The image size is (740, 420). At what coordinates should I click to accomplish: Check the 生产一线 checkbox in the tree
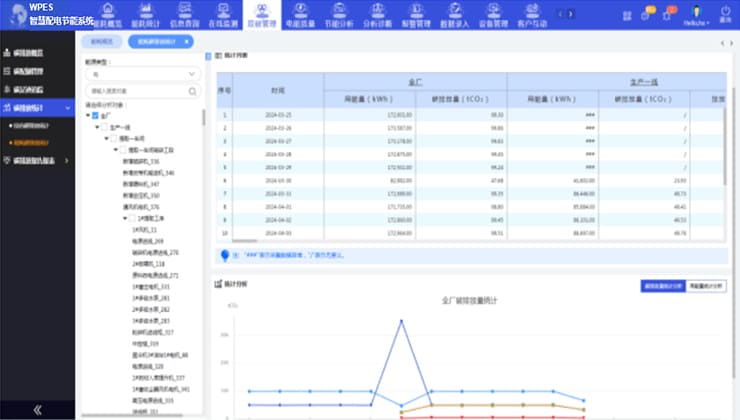[104, 127]
